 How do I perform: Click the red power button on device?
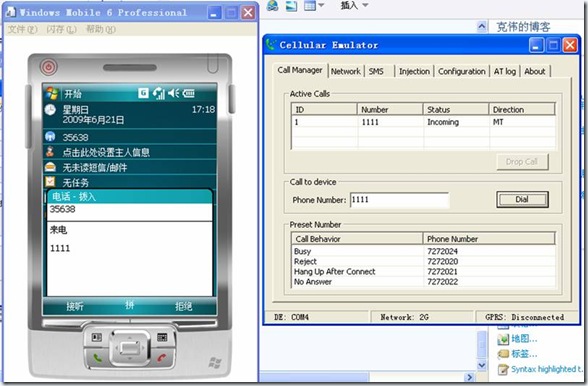tap(49, 67)
